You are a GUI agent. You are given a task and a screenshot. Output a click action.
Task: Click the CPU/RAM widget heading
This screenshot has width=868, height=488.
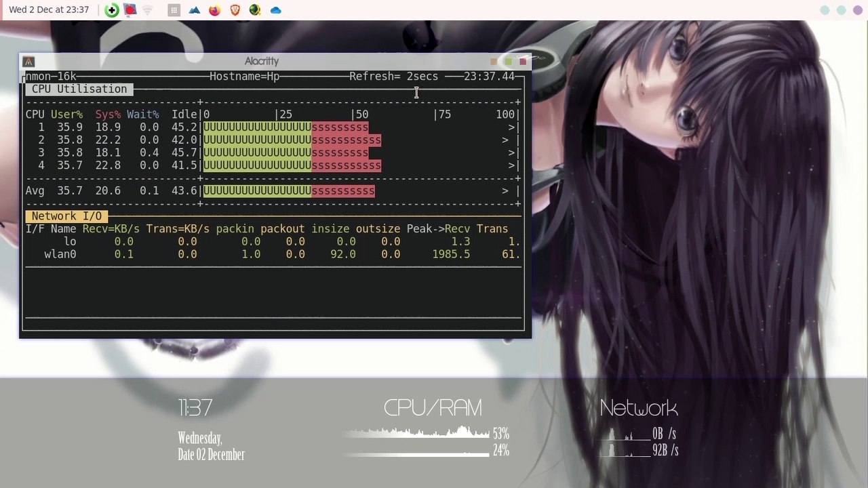pyautogui.click(x=433, y=408)
